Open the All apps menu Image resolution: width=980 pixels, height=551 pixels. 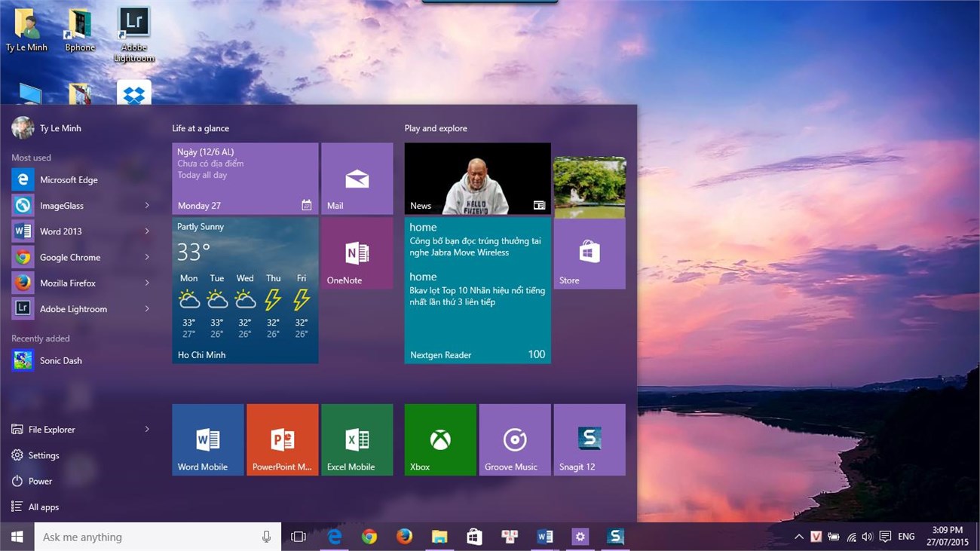coord(41,507)
